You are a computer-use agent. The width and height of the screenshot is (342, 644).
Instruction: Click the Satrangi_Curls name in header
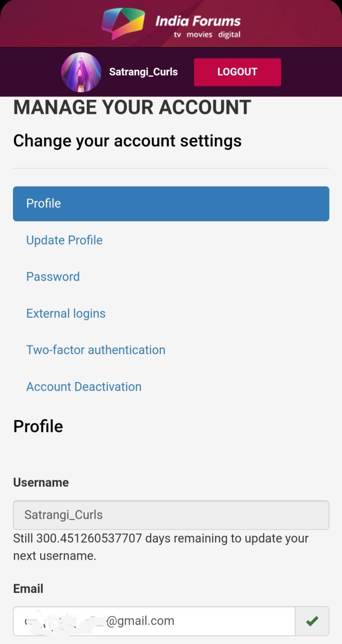pos(143,72)
